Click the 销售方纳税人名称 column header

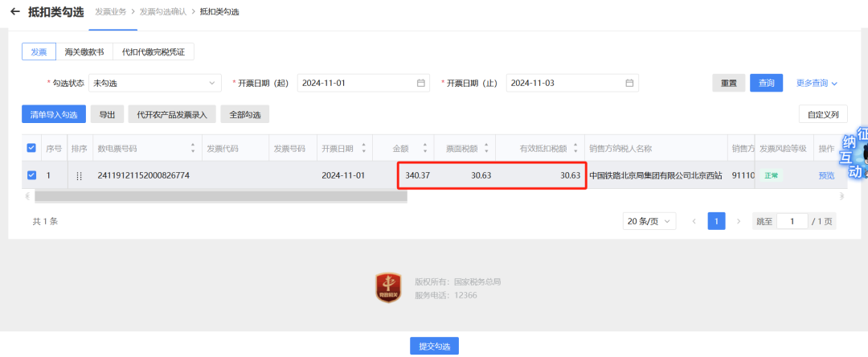tap(620, 148)
